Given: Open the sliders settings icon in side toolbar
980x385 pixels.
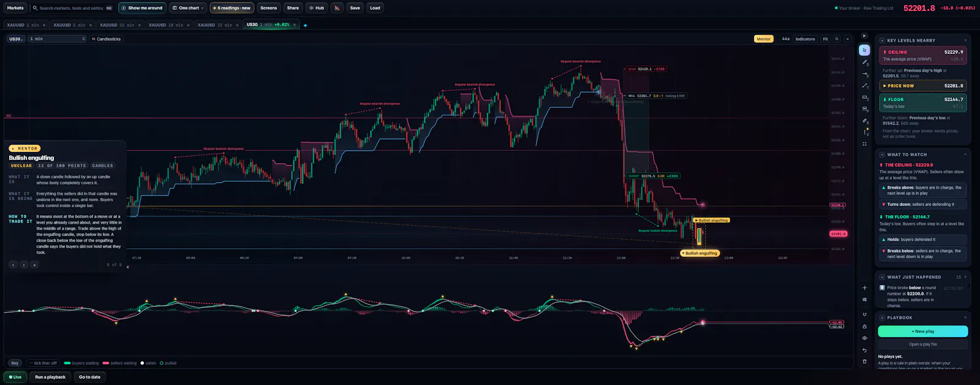Looking at the screenshot, I should (x=864, y=300).
